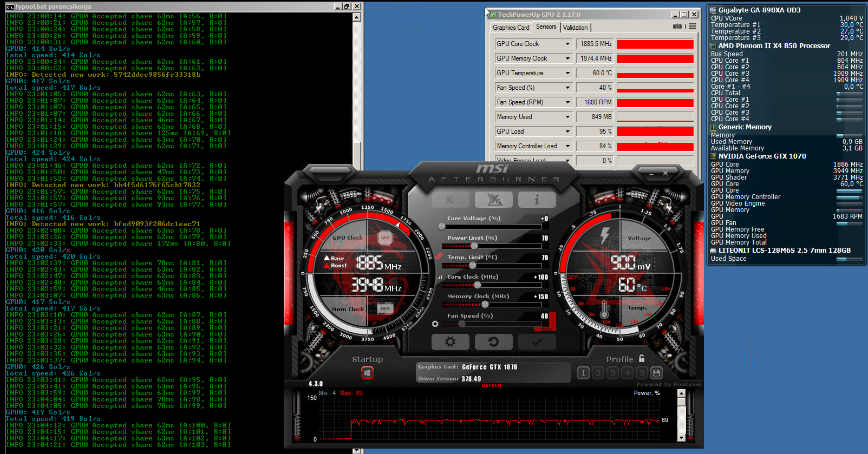
Task: Select profile slot 2
Action: tap(598, 373)
